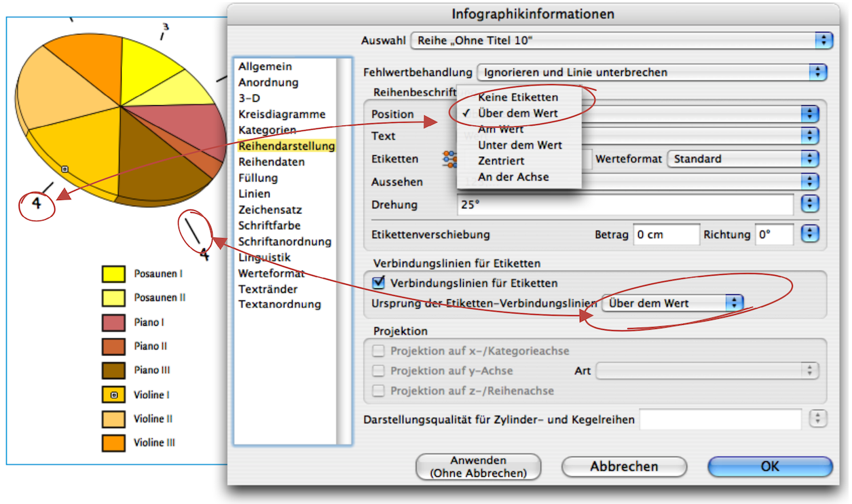Click the Abbrechen button
The width and height of the screenshot is (852, 504).
[x=623, y=467]
